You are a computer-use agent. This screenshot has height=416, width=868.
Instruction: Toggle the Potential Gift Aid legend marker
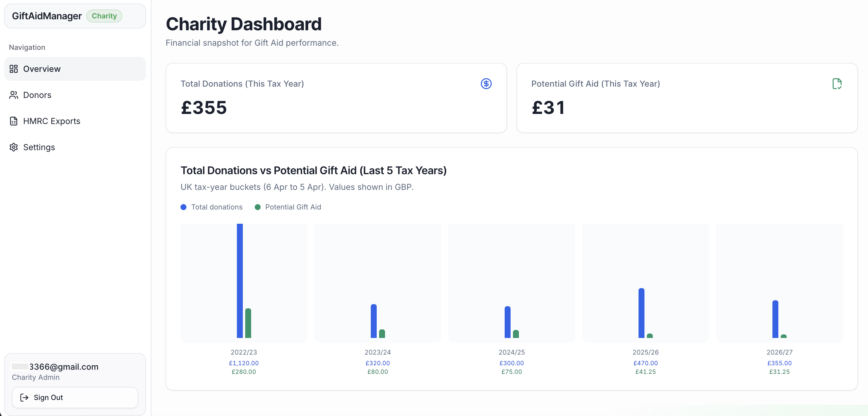(x=258, y=207)
